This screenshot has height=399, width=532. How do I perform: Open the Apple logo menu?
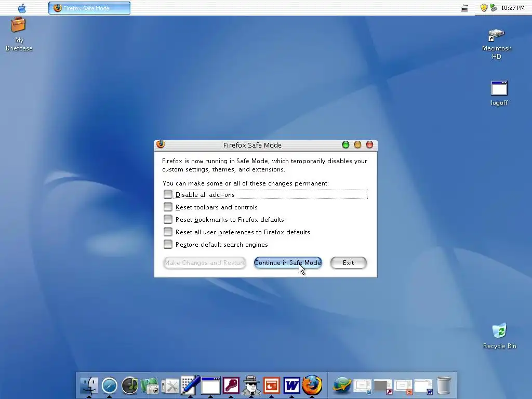pyautogui.click(x=22, y=8)
